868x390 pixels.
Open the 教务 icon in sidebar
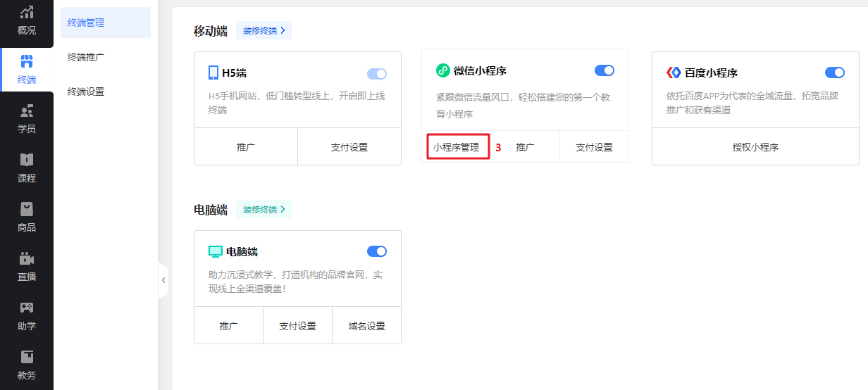(27, 357)
